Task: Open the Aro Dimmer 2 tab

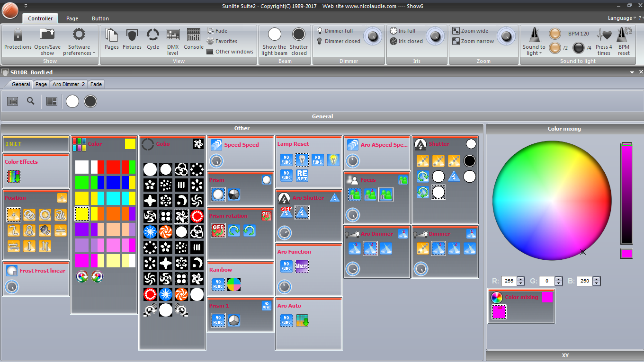Action: (x=69, y=84)
